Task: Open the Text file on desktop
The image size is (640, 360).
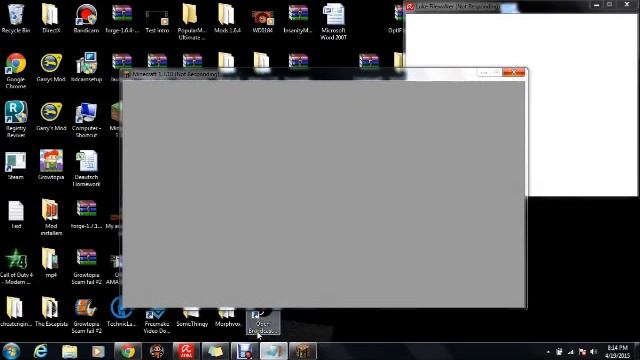Action: tap(16, 214)
